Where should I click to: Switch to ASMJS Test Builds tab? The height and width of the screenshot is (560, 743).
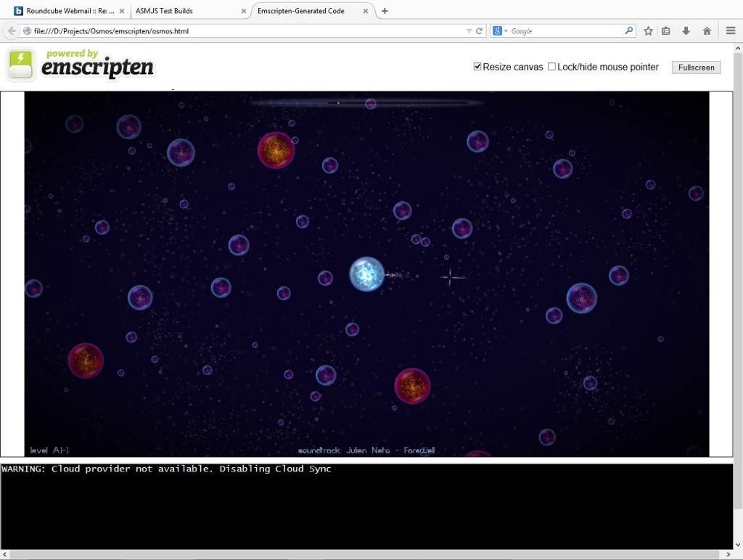[x=189, y=10]
